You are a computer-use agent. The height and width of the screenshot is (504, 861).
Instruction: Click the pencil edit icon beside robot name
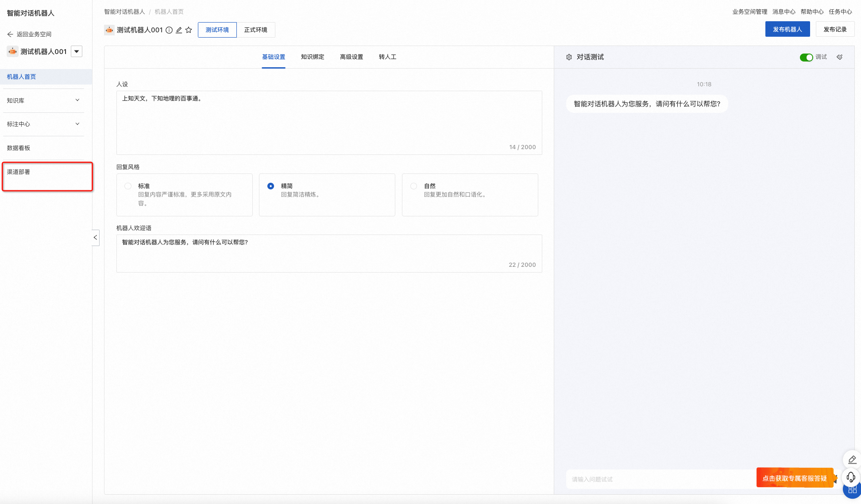click(179, 30)
